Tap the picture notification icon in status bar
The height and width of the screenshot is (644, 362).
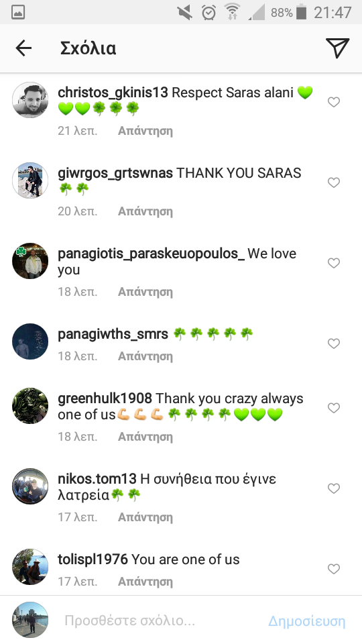click(x=18, y=12)
